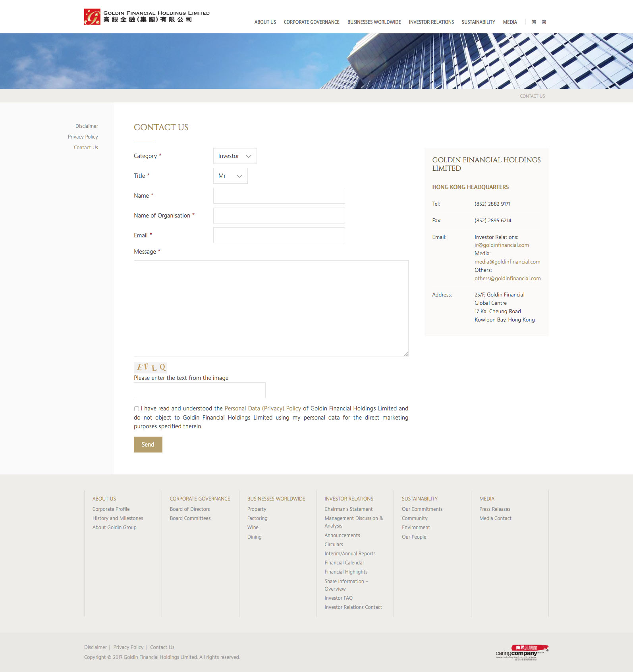Click the Caring Company badge
Viewport: 633px width, 672px height.
pyautogui.click(x=522, y=653)
